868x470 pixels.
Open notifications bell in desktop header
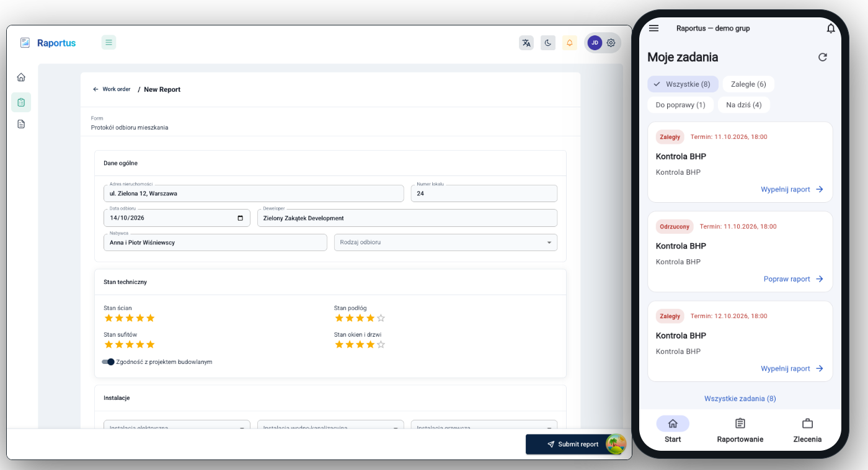click(x=570, y=43)
